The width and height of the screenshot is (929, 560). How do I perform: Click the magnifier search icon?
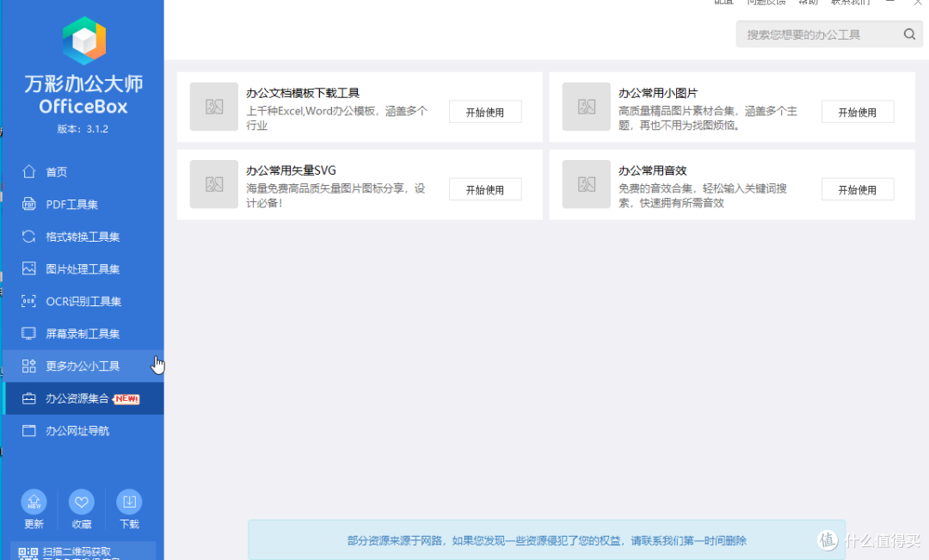tap(909, 34)
